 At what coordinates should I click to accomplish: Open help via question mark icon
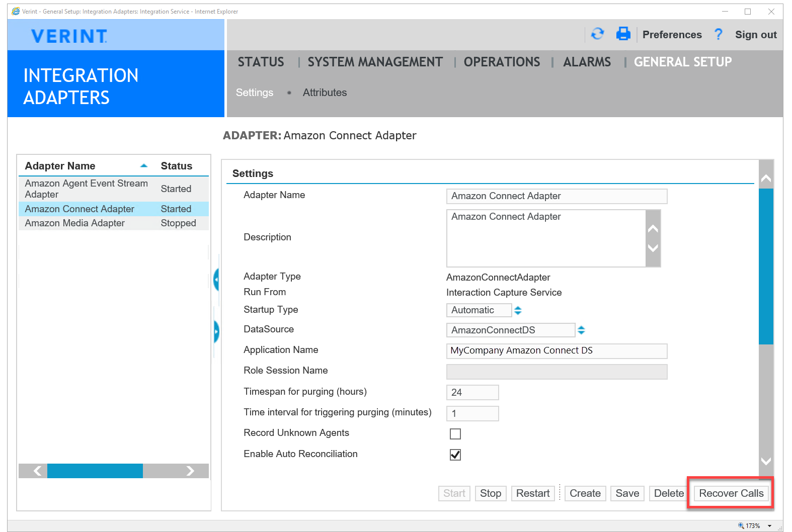tap(718, 34)
